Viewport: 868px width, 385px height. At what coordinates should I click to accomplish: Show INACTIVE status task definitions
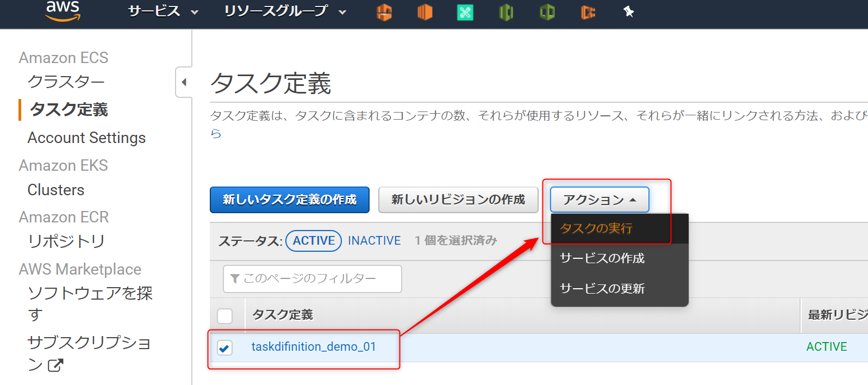(374, 241)
